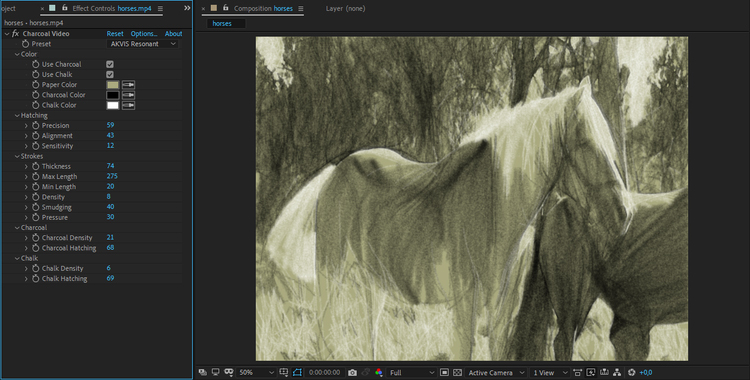Image resolution: width=750 pixels, height=380 pixels.
Task: Open the Charcoal Color swatch
Action: click(112, 95)
